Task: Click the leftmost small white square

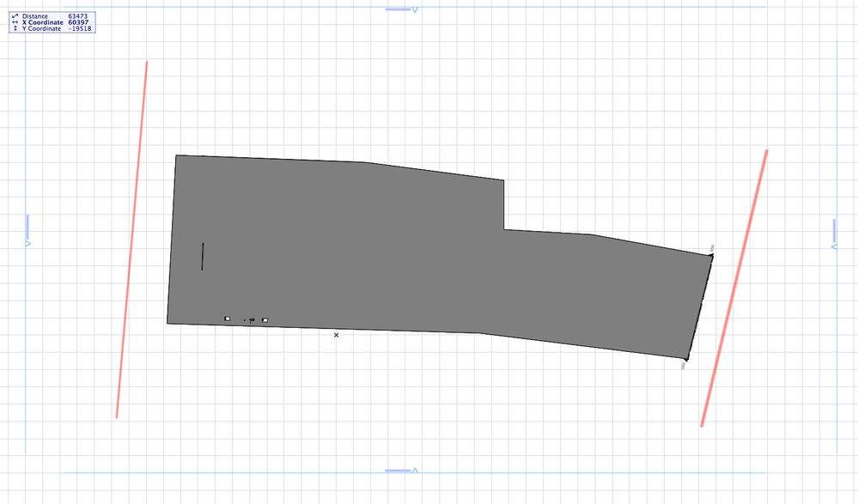Action: click(x=227, y=319)
